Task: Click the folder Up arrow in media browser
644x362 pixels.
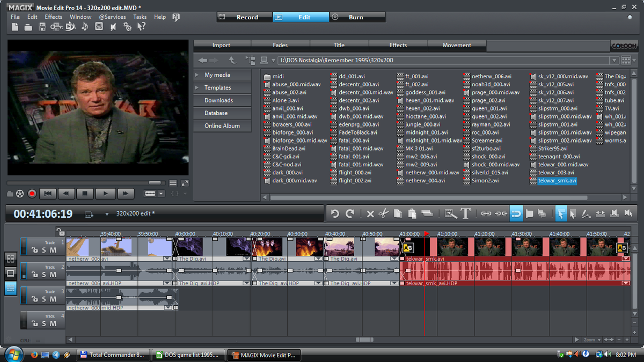Action: (x=232, y=61)
